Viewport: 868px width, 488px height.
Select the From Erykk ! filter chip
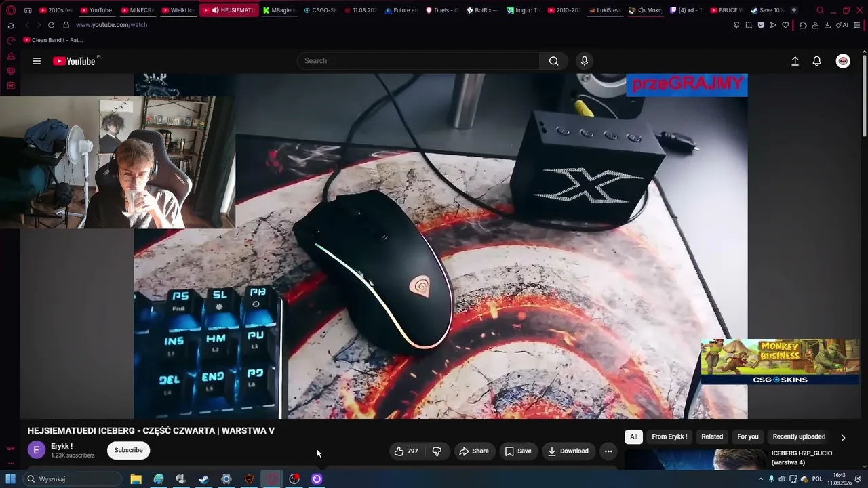click(669, 436)
